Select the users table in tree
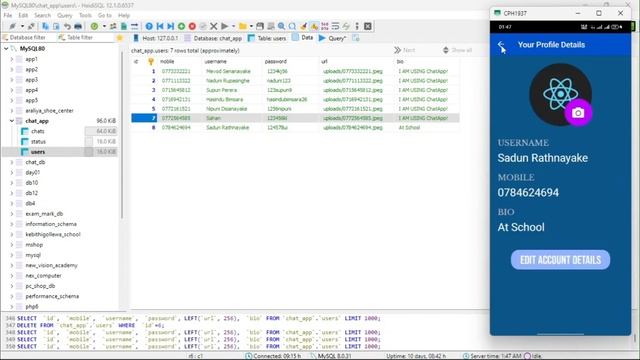The width and height of the screenshot is (640, 360). [x=38, y=152]
